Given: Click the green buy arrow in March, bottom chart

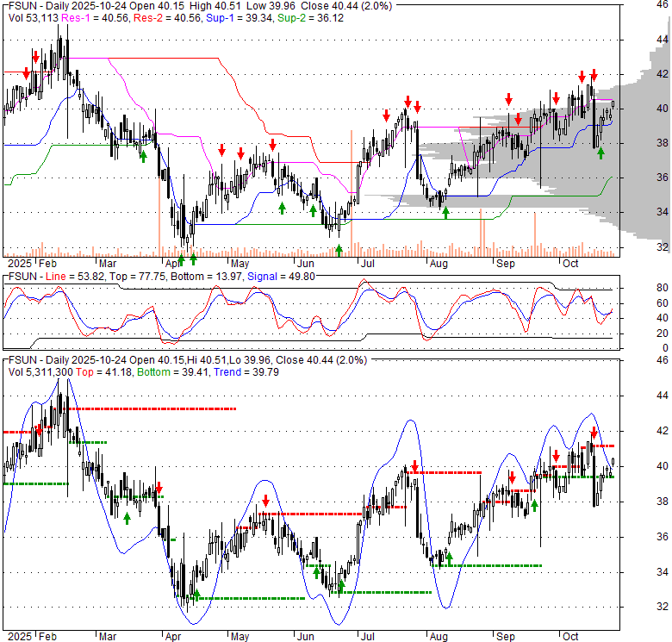Looking at the screenshot, I should pyautogui.click(x=127, y=519).
